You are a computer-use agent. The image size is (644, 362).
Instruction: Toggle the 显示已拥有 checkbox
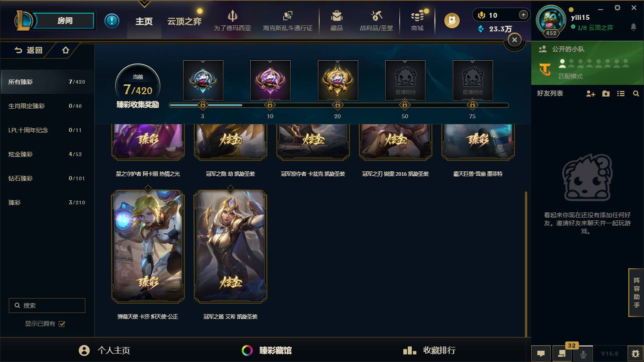coord(62,324)
